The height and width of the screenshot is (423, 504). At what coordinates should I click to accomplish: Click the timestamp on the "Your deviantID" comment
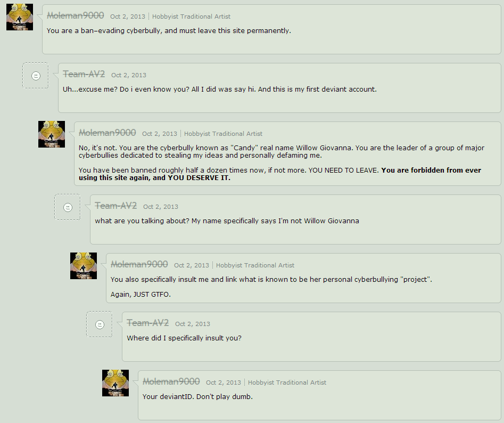[x=224, y=383]
